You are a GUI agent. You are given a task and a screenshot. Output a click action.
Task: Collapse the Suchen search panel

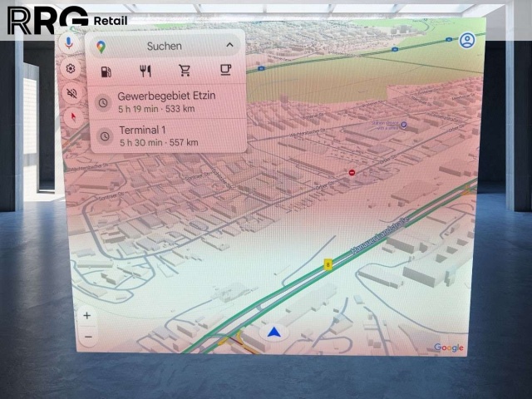tap(229, 45)
